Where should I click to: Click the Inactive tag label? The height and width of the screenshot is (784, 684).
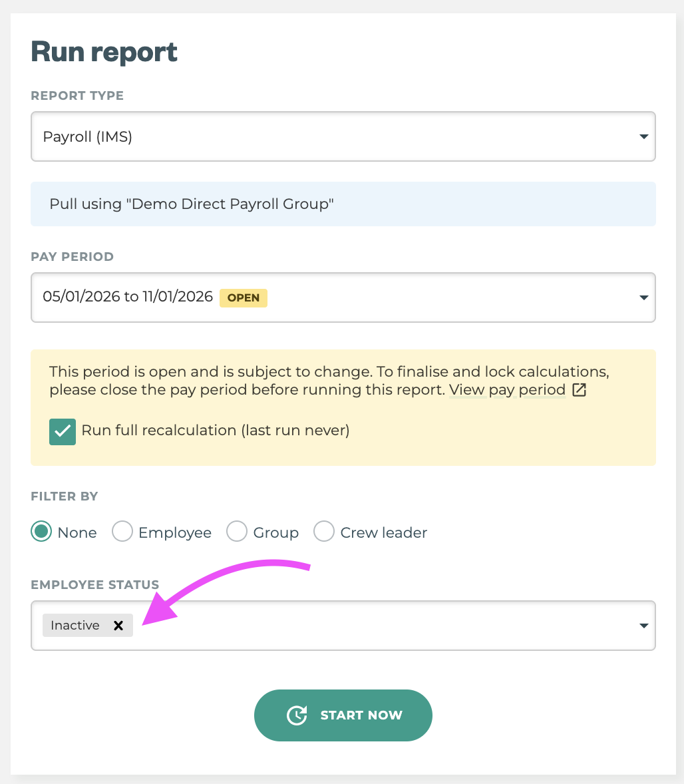[x=75, y=626]
